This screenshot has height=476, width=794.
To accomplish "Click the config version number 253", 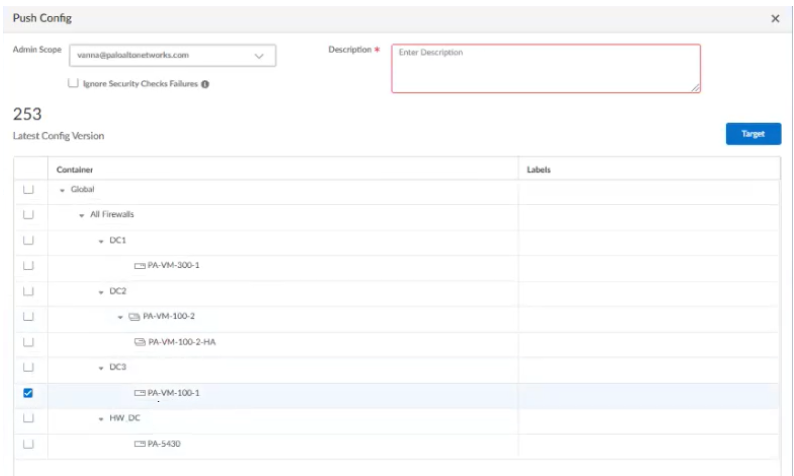I will click(x=27, y=114).
